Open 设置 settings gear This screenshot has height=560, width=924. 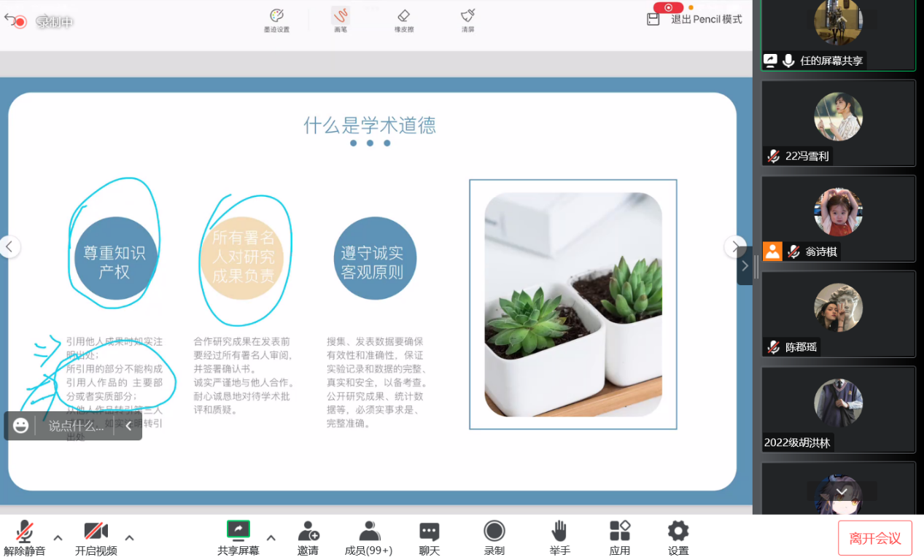(678, 538)
